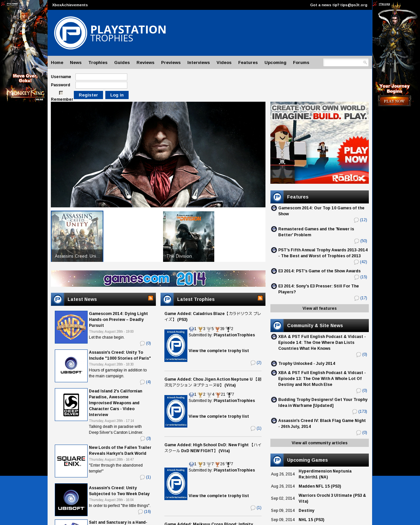Open Hyperdimension Neptunia Re;birth1 (NA) link
This screenshot has width=420, height=525.
pyautogui.click(x=325, y=474)
